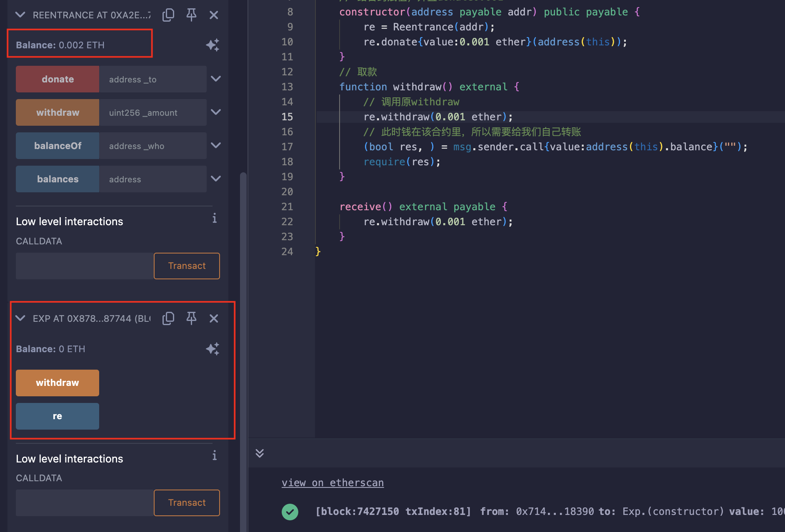Click the Exp 'Balance: 0 ETH' text

(50, 349)
